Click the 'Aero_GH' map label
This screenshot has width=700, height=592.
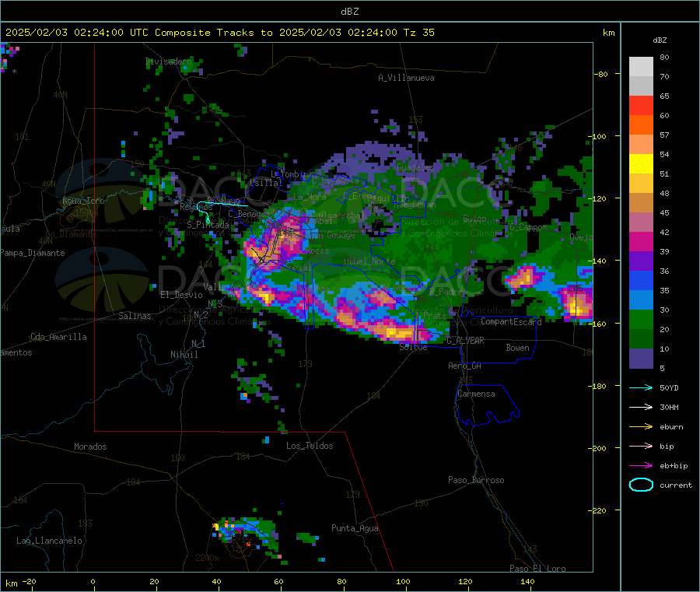click(x=464, y=366)
